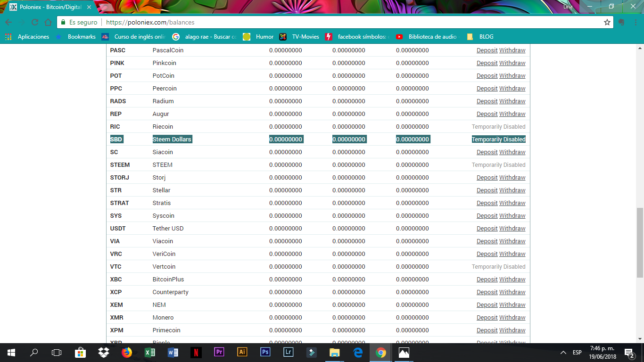Click Deposit for PascalCoin

[x=487, y=50]
